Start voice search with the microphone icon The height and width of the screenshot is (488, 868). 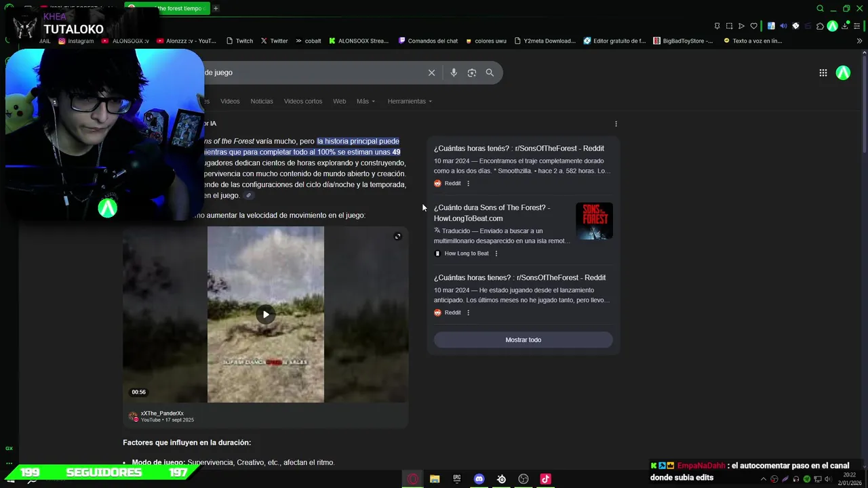click(x=454, y=73)
